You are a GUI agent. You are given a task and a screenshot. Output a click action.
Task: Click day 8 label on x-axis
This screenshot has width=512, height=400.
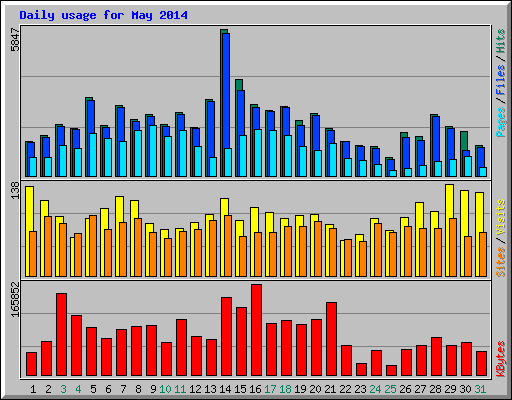138,389
